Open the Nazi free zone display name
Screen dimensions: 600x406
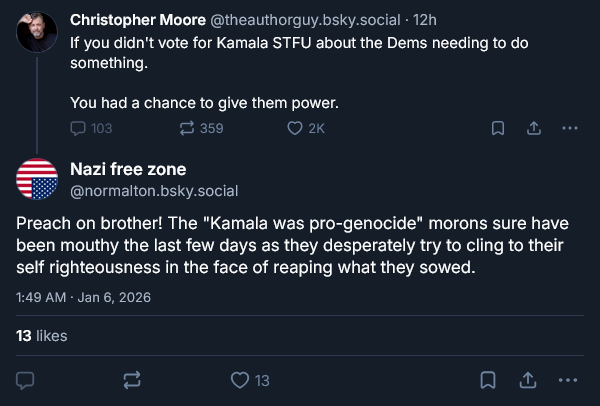pos(128,169)
